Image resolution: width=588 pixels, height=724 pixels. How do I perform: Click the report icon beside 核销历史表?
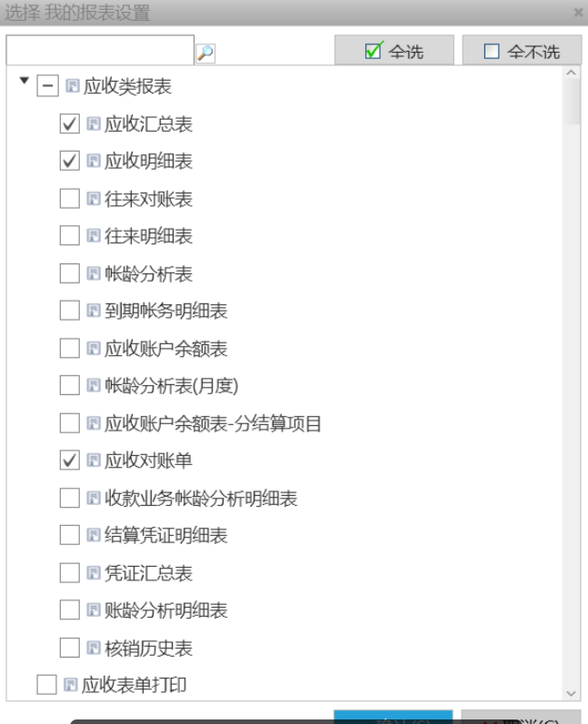click(93, 649)
